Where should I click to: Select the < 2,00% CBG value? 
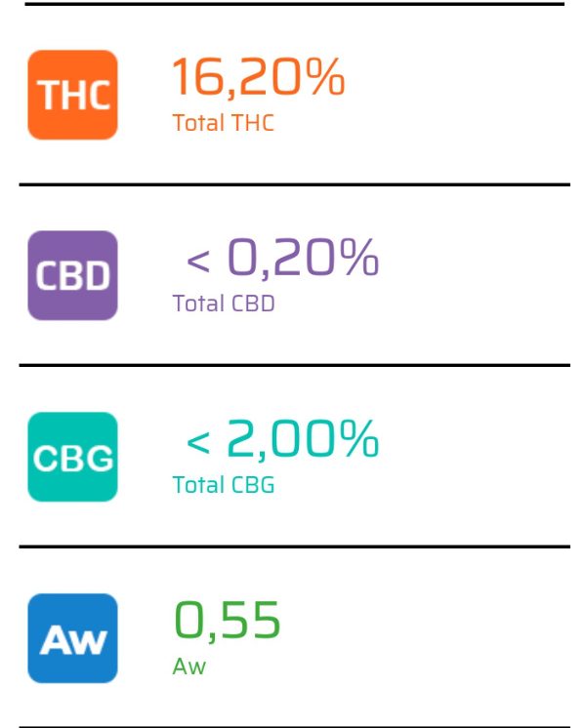[x=282, y=439]
